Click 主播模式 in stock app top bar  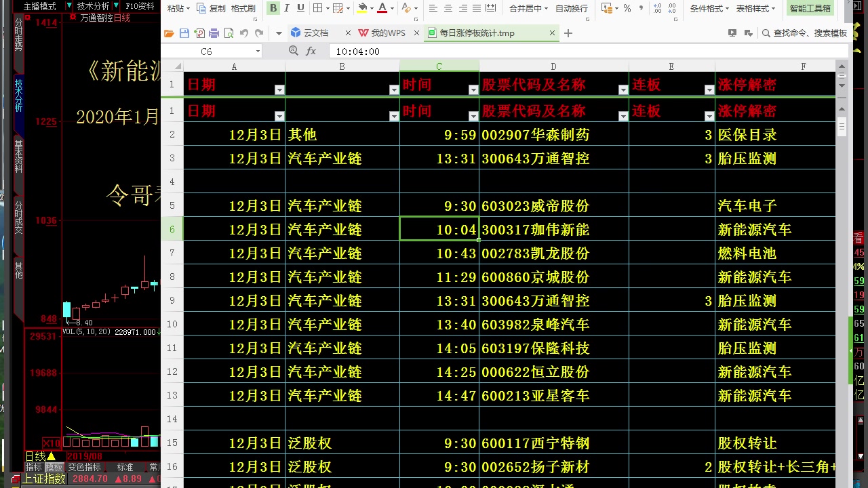[40, 6]
